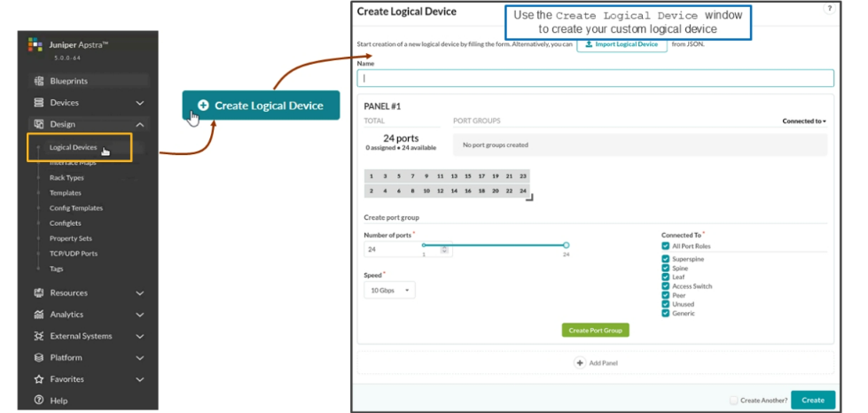
Task: Select port 24 in the panel grid
Action: (523, 191)
